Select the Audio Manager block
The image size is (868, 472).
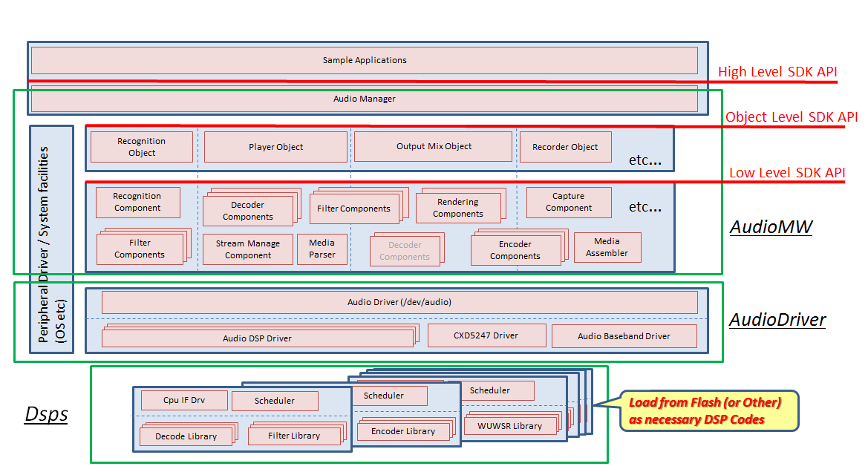pos(364,99)
